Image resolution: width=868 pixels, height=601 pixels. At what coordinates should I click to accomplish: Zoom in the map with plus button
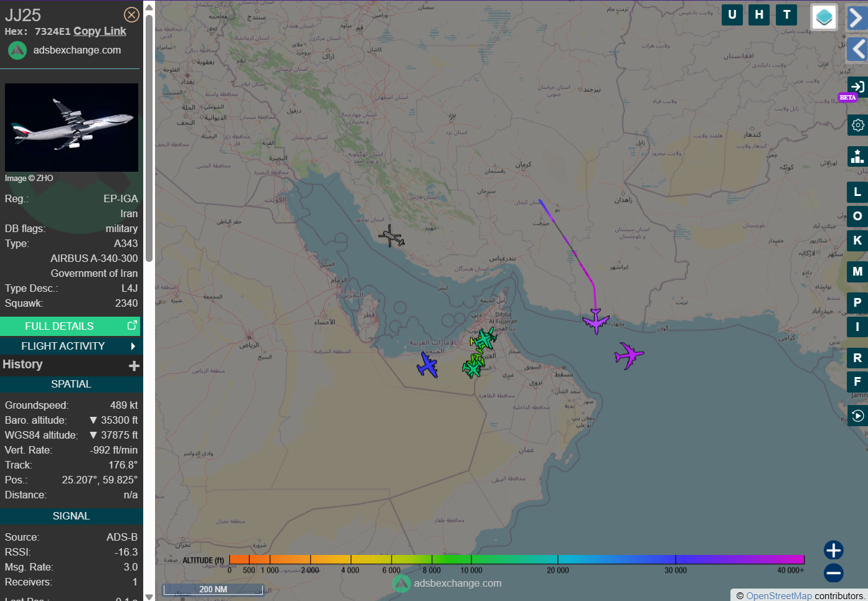[833, 550]
